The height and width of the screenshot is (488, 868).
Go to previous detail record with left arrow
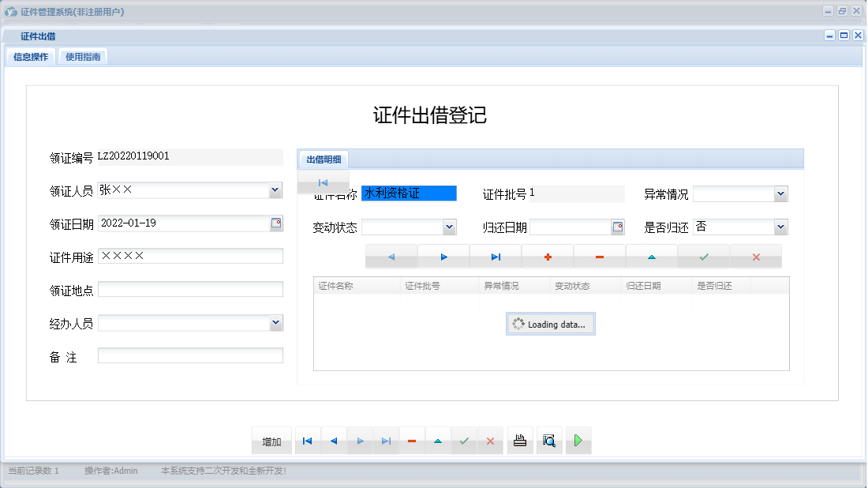tap(391, 256)
